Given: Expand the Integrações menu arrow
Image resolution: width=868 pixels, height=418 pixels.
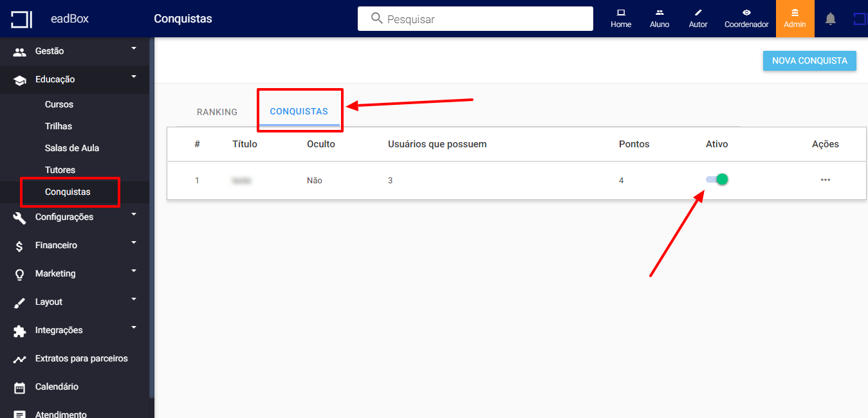Looking at the screenshot, I should pyautogui.click(x=134, y=327).
